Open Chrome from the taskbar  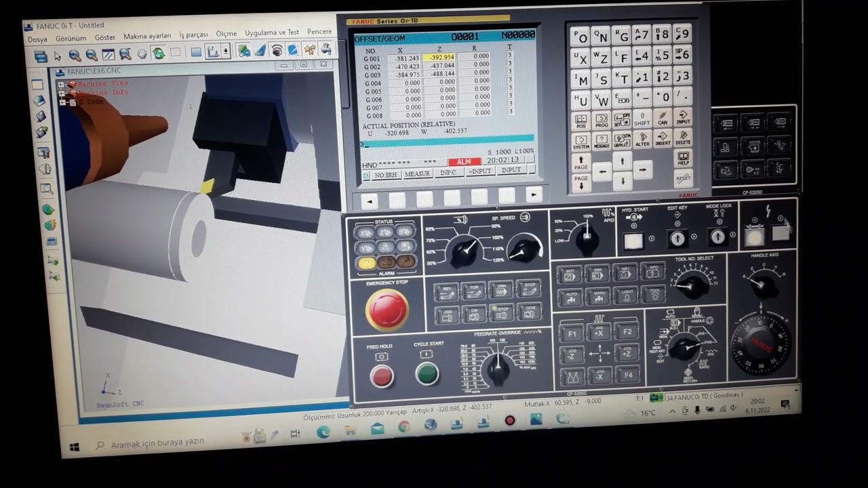click(404, 426)
